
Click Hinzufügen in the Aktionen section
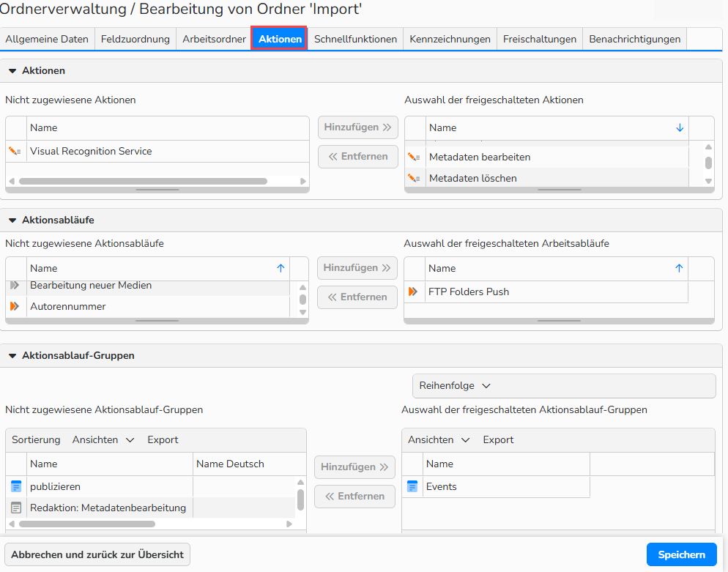coord(358,127)
